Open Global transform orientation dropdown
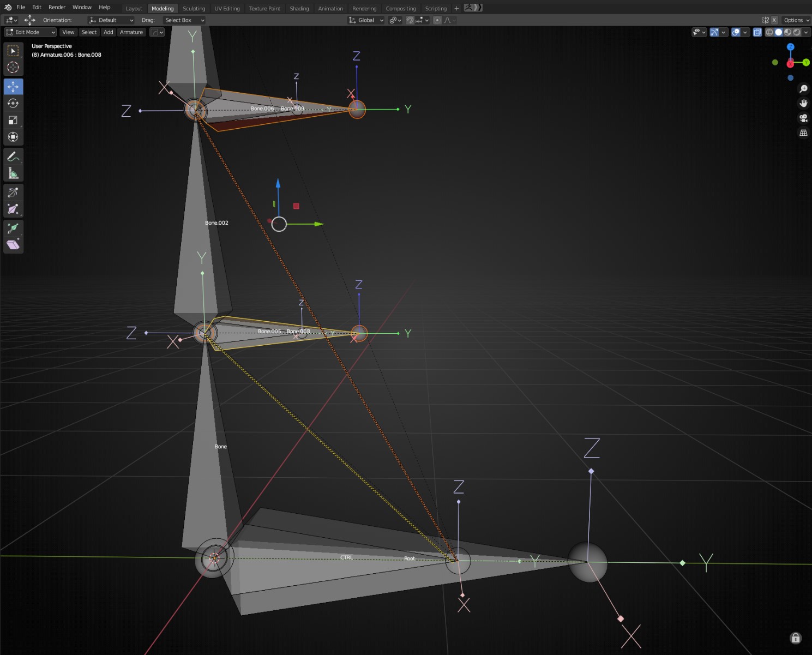 click(x=366, y=20)
